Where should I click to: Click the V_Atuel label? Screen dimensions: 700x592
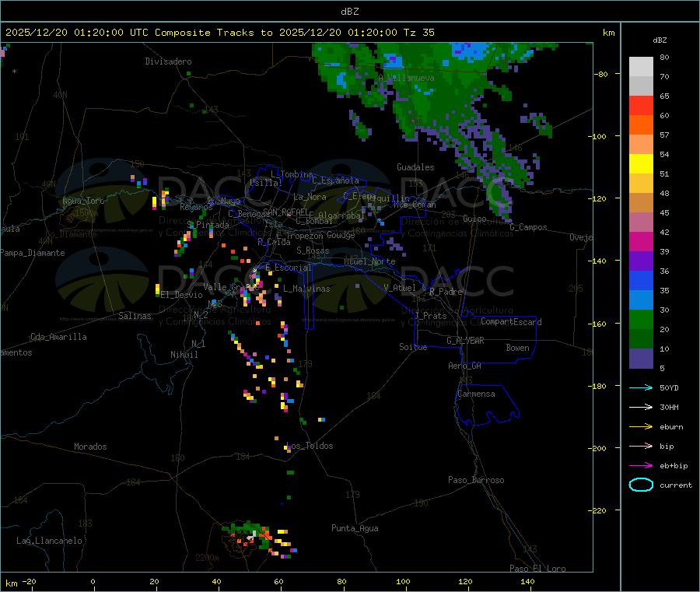pos(400,288)
